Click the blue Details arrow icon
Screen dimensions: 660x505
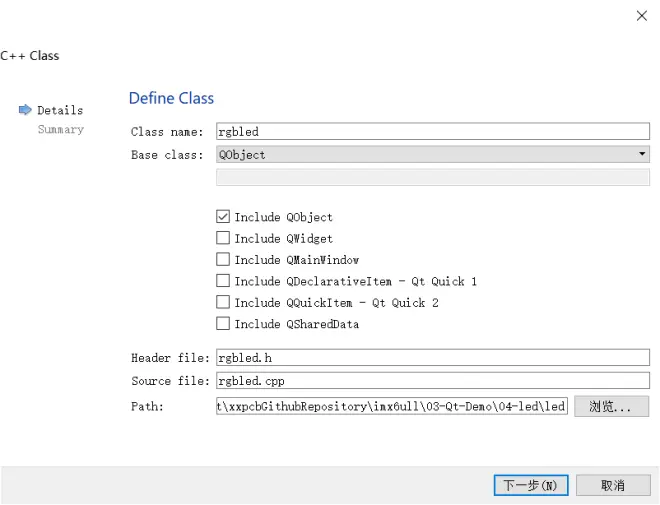pyautogui.click(x=25, y=110)
